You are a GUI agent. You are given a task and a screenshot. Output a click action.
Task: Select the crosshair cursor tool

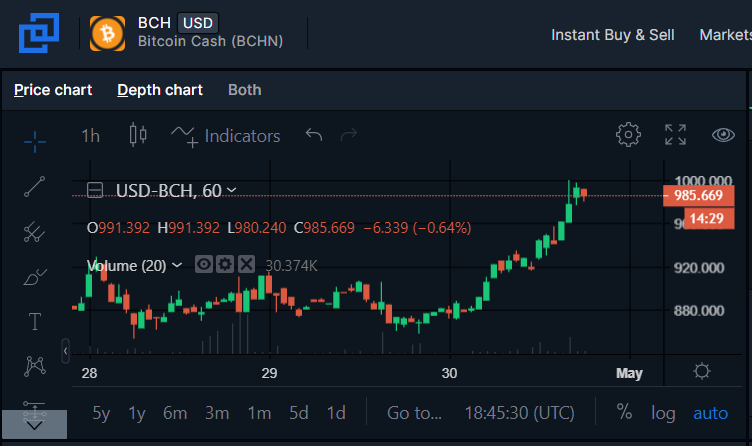click(x=35, y=141)
